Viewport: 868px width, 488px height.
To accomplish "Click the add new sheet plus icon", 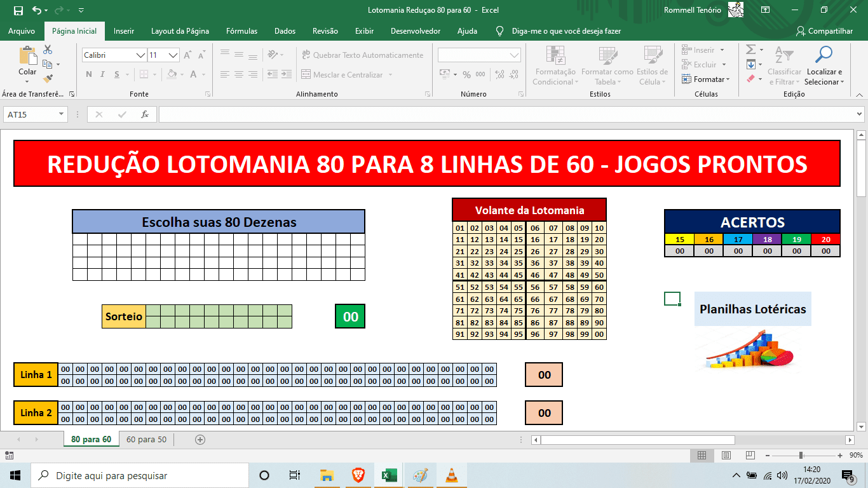I will coord(200,439).
